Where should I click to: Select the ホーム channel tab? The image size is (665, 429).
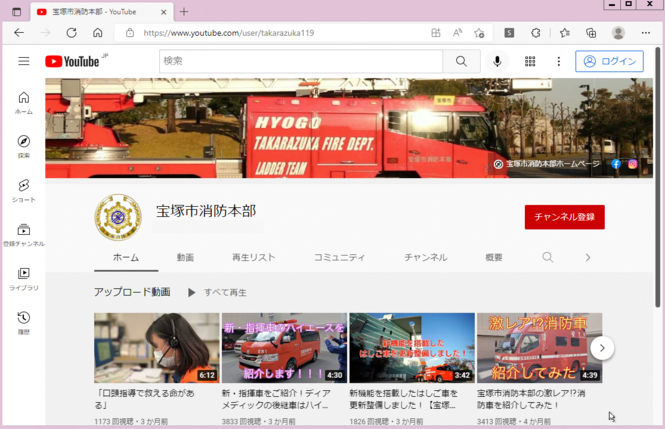pyautogui.click(x=126, y=257)
